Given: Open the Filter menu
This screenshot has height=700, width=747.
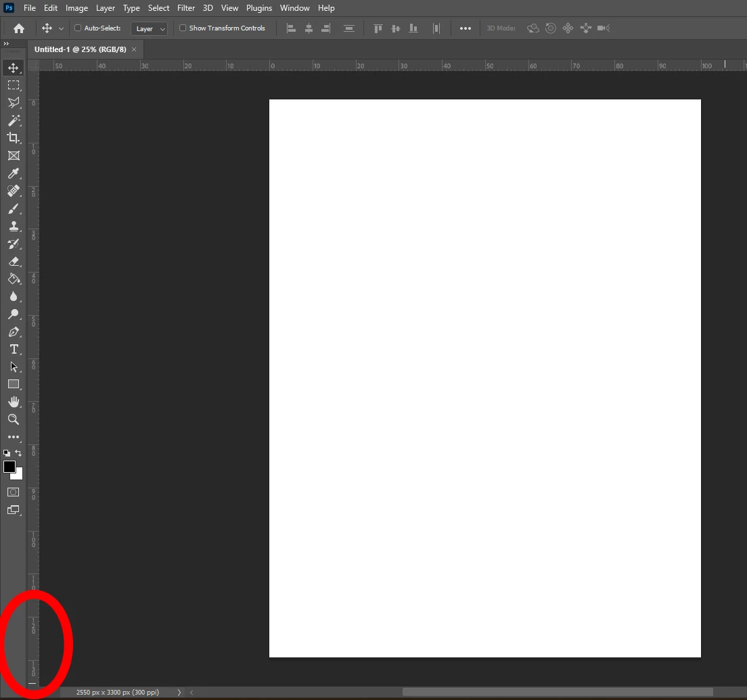Looking at the screenshot, I should [186, 8].
